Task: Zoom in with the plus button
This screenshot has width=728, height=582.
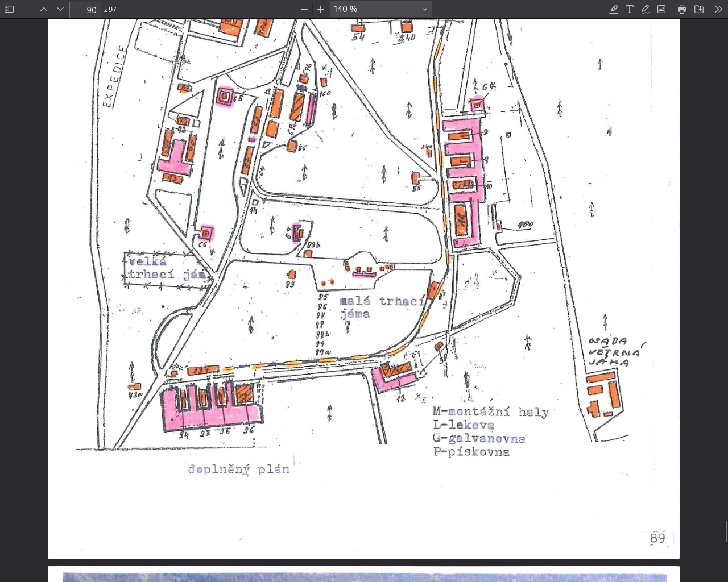Action: [x=321, y=9]
